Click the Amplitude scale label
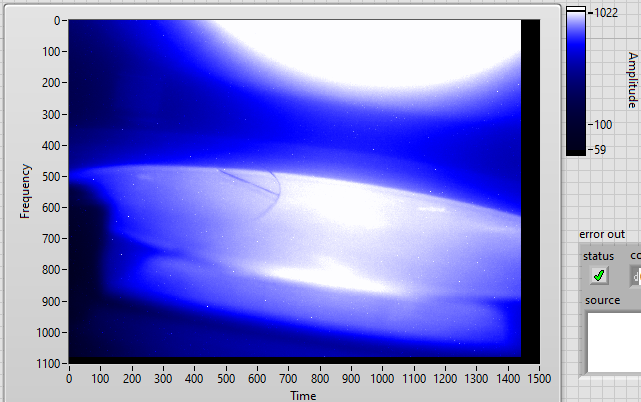 click(x=632, y=80)
